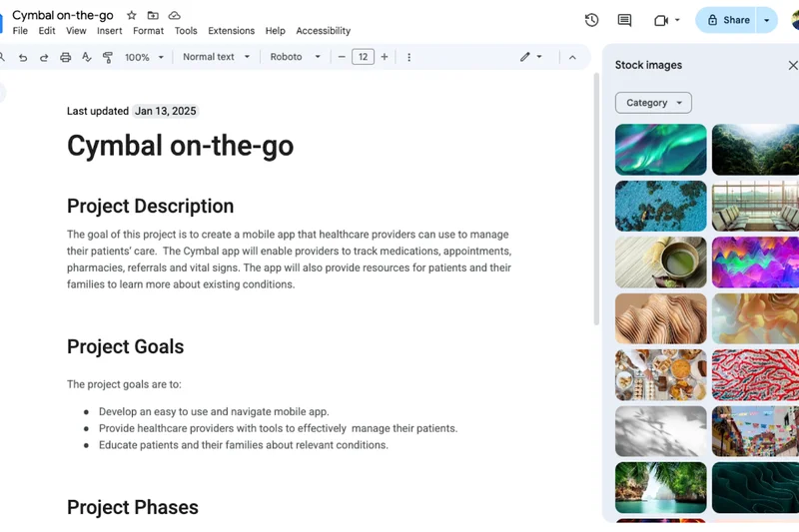Click the Project Description heading
799x532 pixels.
(x=151, y=207)
